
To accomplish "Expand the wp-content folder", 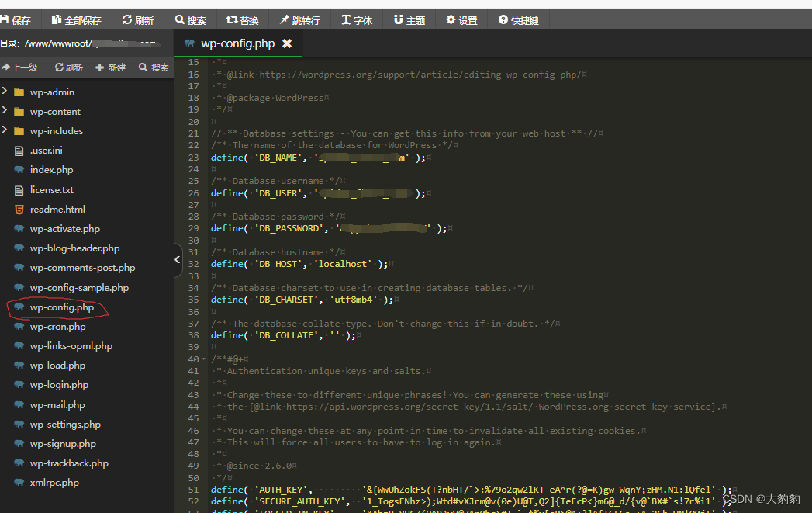I will [x=5, y=111].
